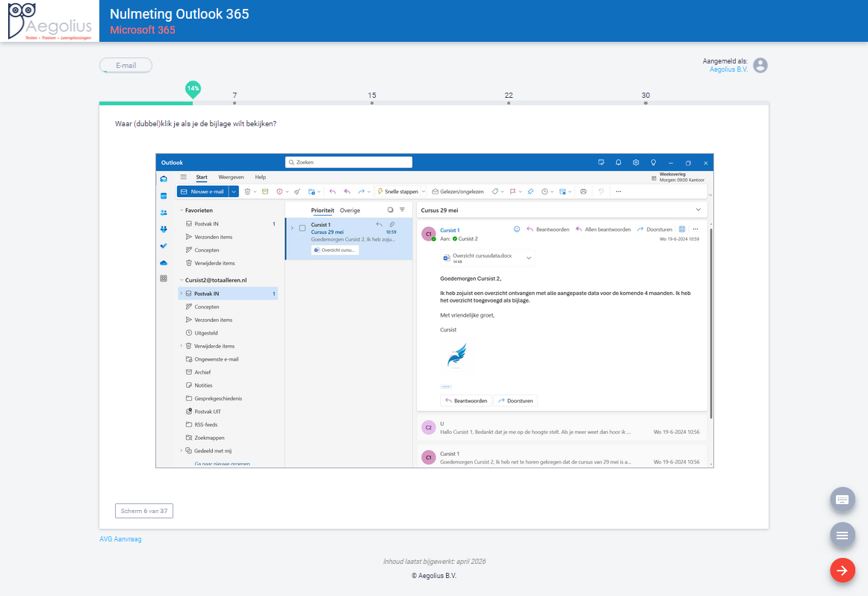Click the Allen beantwoorden button
The height and width of the screenshot is (596, 868).
tap(603, 229)
